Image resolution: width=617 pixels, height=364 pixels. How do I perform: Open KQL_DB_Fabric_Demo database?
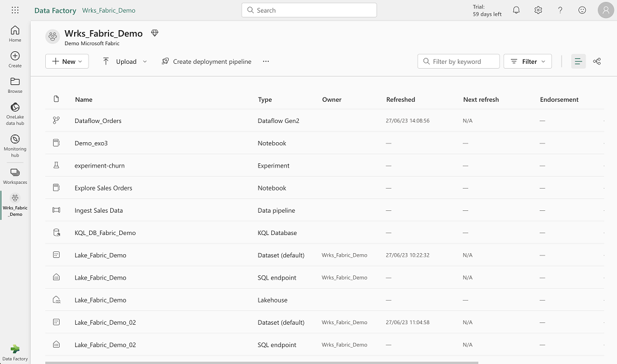(x=105, y=233)
